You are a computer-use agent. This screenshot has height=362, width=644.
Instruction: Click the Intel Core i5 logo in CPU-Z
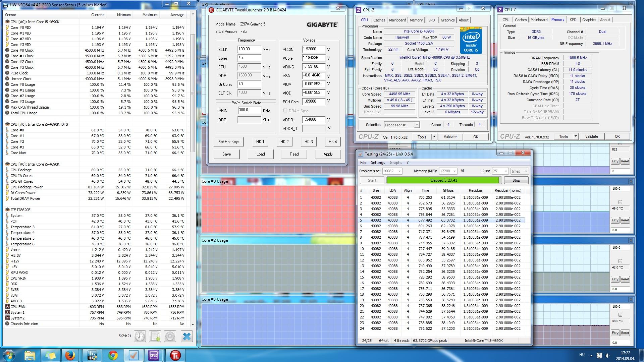pyautogui.click(x=471, y=41)
